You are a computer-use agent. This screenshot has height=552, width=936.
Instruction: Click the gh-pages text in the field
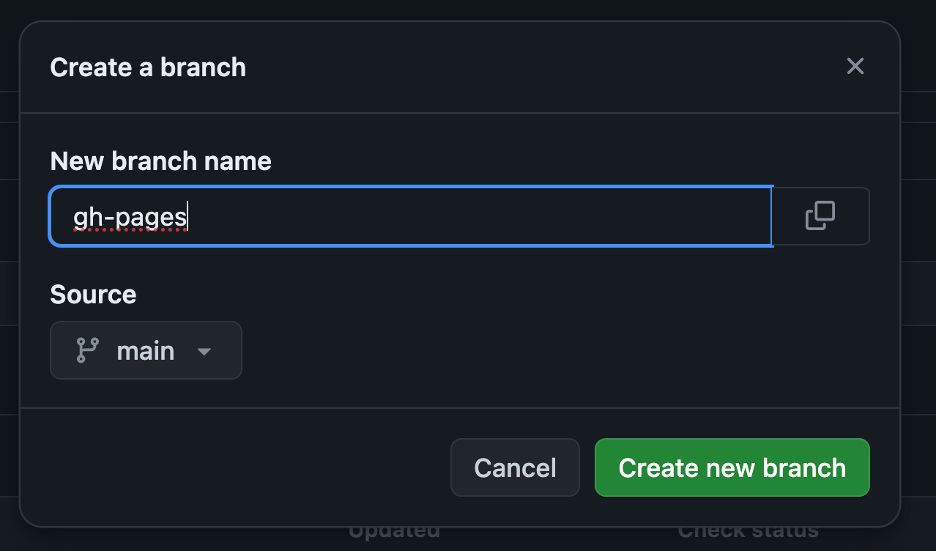click(x=130, y=215)
